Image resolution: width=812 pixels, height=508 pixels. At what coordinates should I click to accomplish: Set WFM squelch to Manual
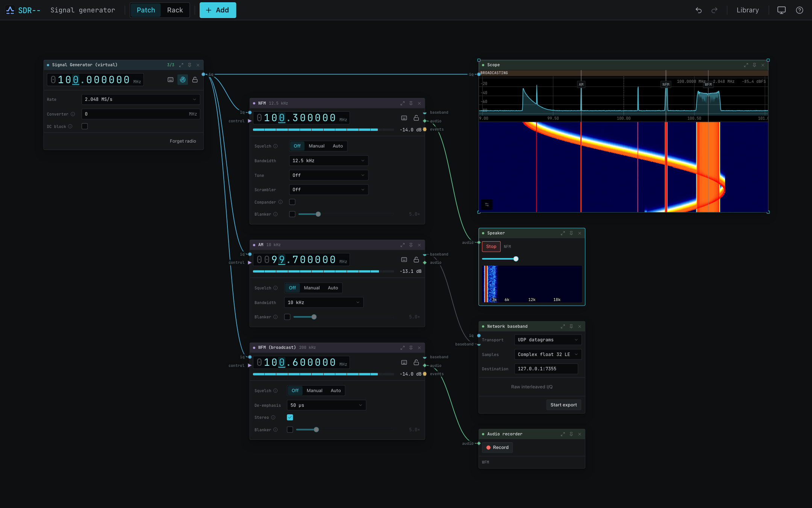pos(314,391)
